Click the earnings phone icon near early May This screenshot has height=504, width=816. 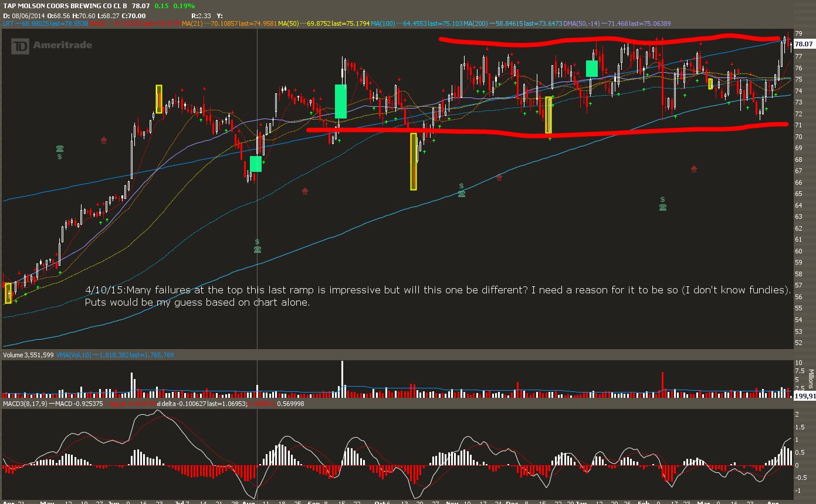(x=60, y=148)
